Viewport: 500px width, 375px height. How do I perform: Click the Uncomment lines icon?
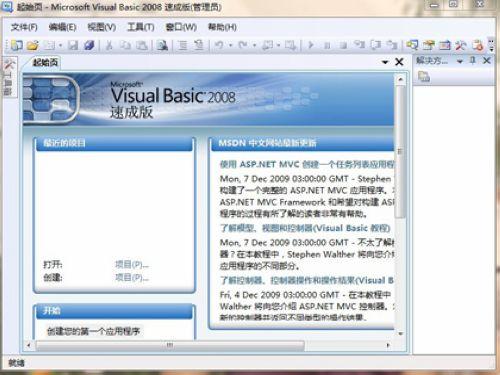pos(199,45)
